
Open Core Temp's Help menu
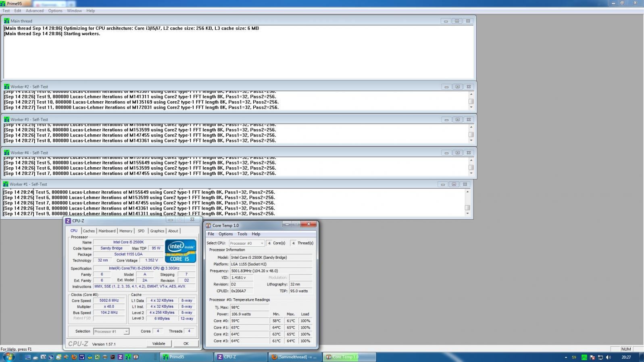click(x=256, y=234)
